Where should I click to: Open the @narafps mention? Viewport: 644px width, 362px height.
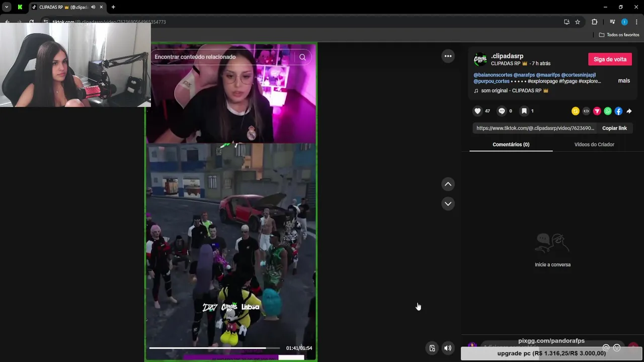(x=524, y=75)
